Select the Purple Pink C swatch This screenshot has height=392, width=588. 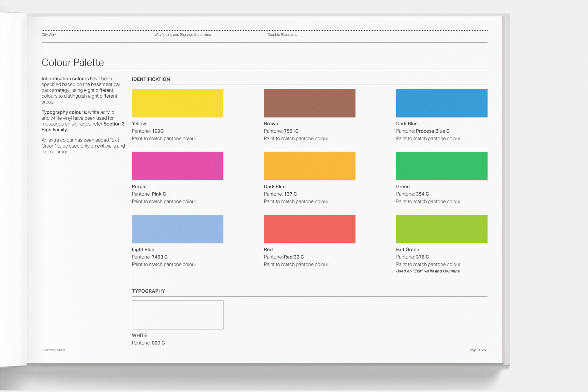point(177,166)
